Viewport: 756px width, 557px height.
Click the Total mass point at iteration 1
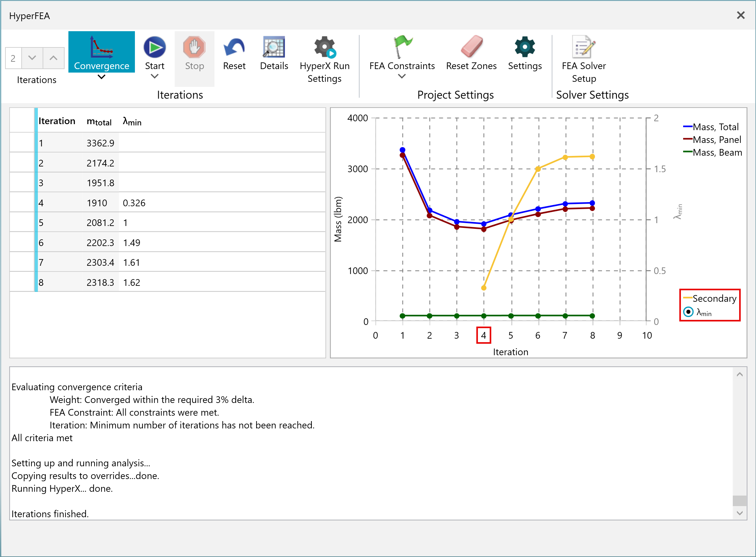(x=402, y=150)
